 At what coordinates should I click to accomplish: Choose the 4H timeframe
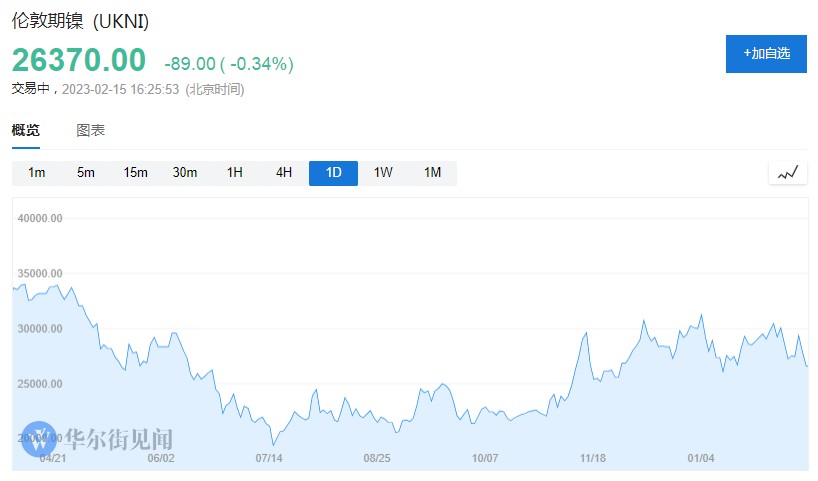(284, 173)
